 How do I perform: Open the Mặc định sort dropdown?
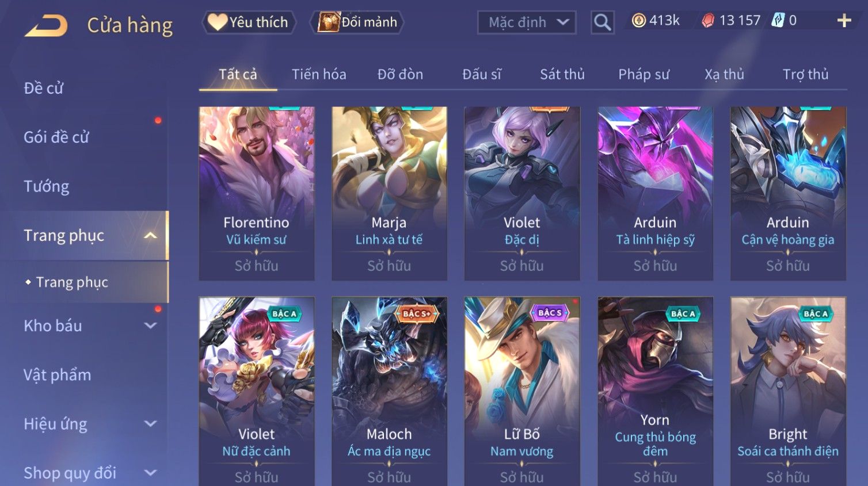tap(527, 22)
